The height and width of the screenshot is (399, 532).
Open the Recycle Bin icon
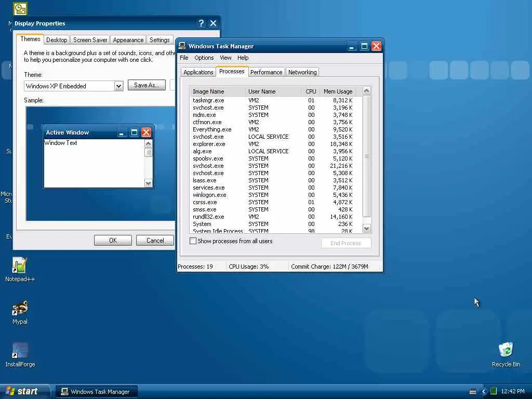(506, 354)
